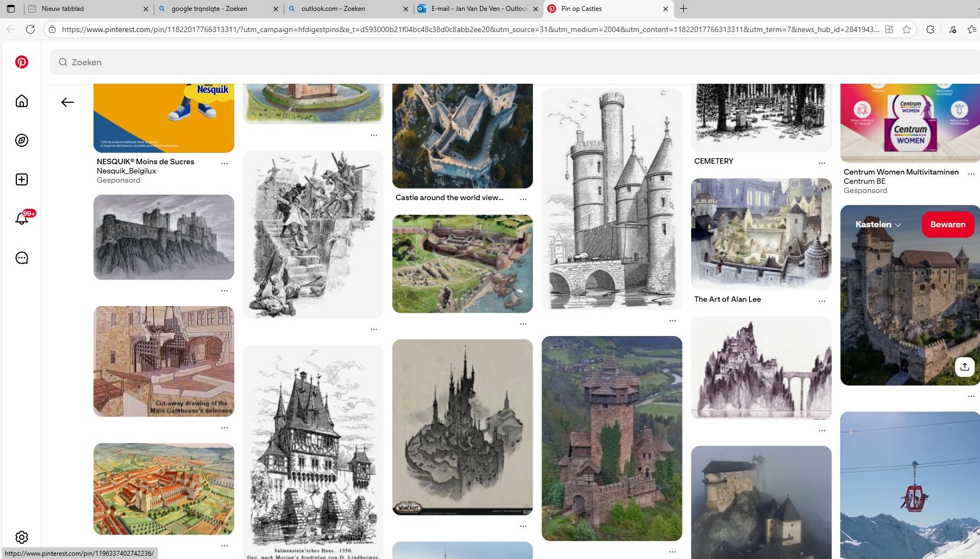Click the Create pin plus icon
Viewport: 980px width, 559px height.
tap(22, 179)
